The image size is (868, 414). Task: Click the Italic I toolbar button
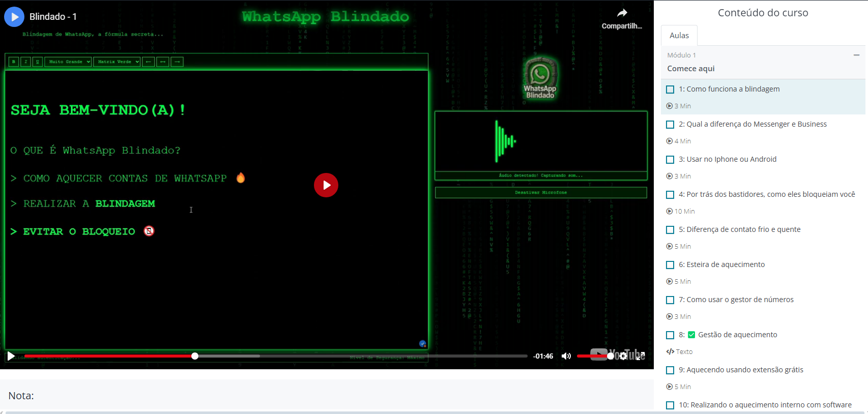click(x=26, y=62)
